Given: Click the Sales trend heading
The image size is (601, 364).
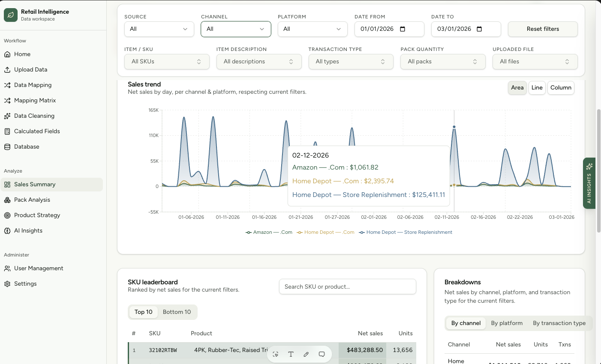Looking at the screenshot, I should [x=144, y=84].
